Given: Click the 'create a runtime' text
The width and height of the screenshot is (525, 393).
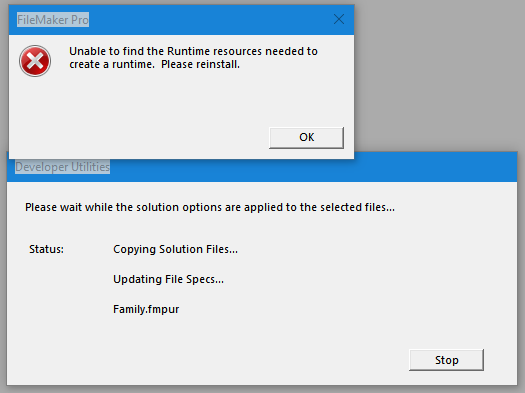Looking at the screenshot, I should (x=112, y=64).
